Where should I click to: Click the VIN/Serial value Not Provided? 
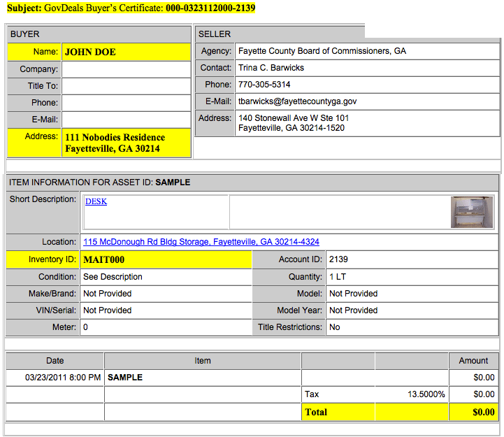(108, 310)
